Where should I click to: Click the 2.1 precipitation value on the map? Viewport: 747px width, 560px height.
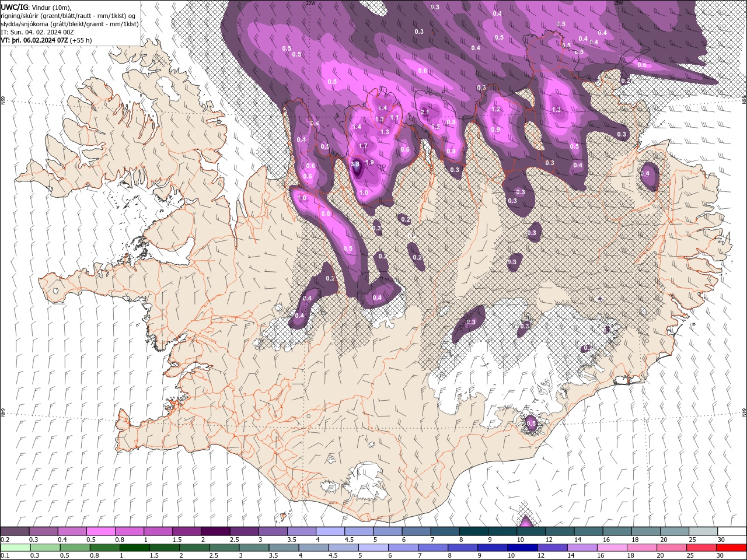coord(425,112)
